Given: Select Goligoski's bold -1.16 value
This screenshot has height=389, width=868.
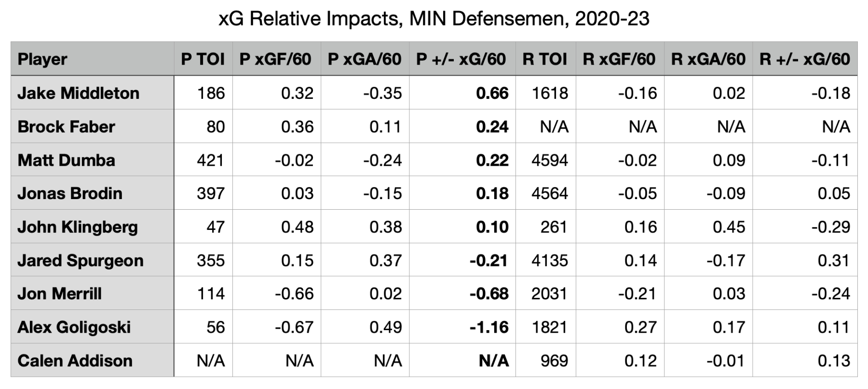Looking at the screenshot, I should click(489, 327).
